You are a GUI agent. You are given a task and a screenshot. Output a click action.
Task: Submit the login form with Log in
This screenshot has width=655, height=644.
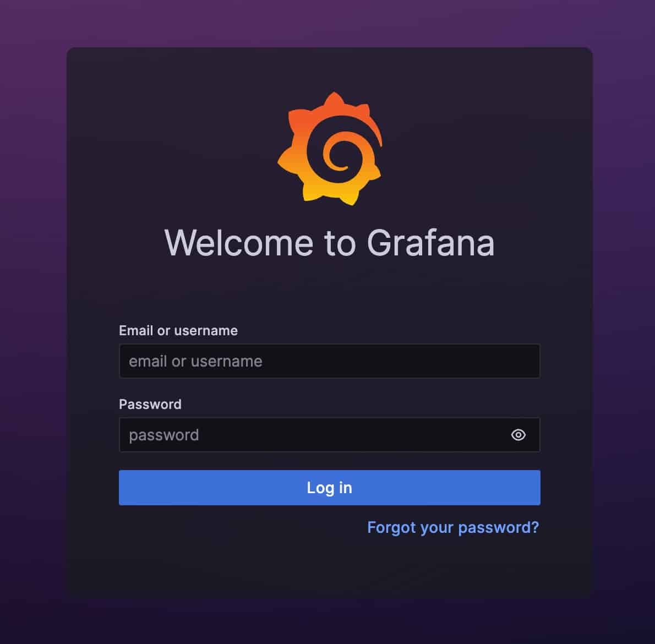(x=330, y=487)
